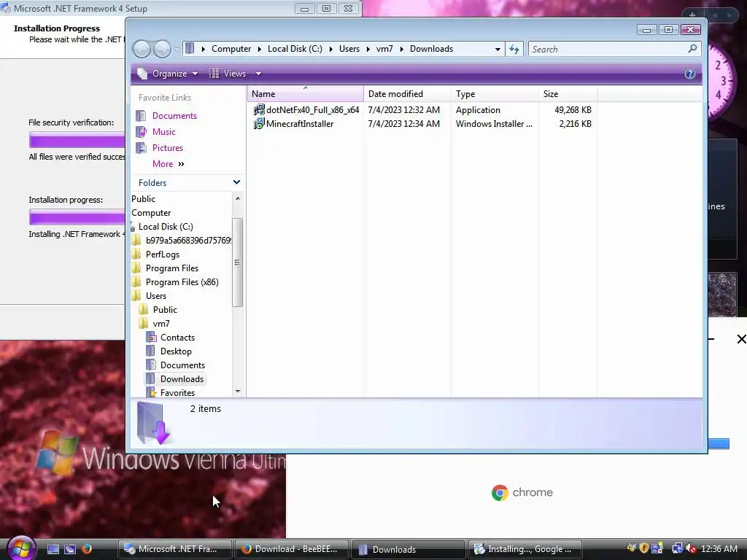Click More in Favorite Links
Viewport: 747px width, 560px height.
[x=168, y=164]
